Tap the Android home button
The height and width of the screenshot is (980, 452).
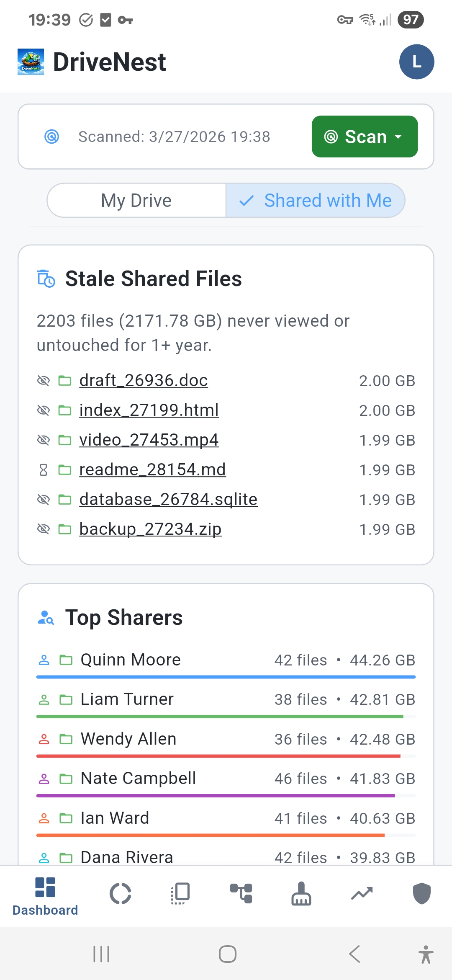(x=228, y=954)
